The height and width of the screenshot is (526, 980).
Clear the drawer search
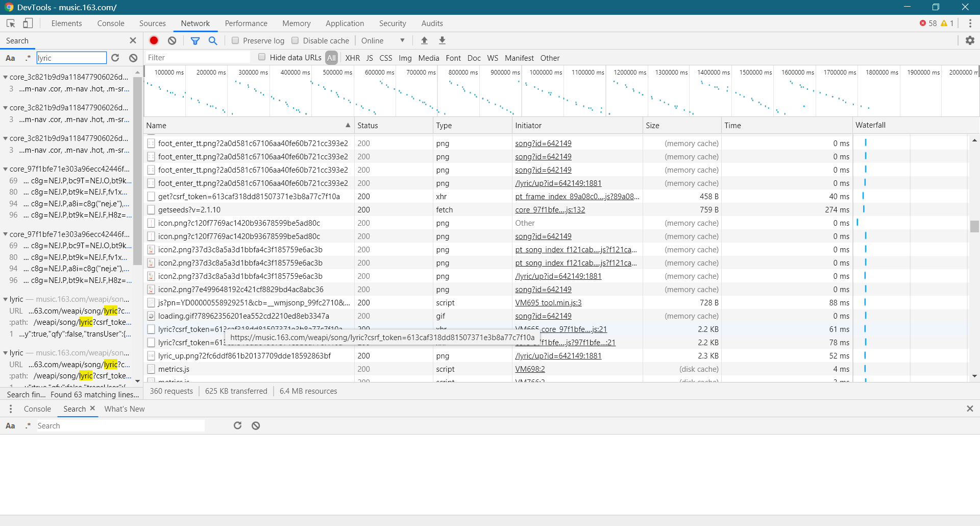point(256,425)
